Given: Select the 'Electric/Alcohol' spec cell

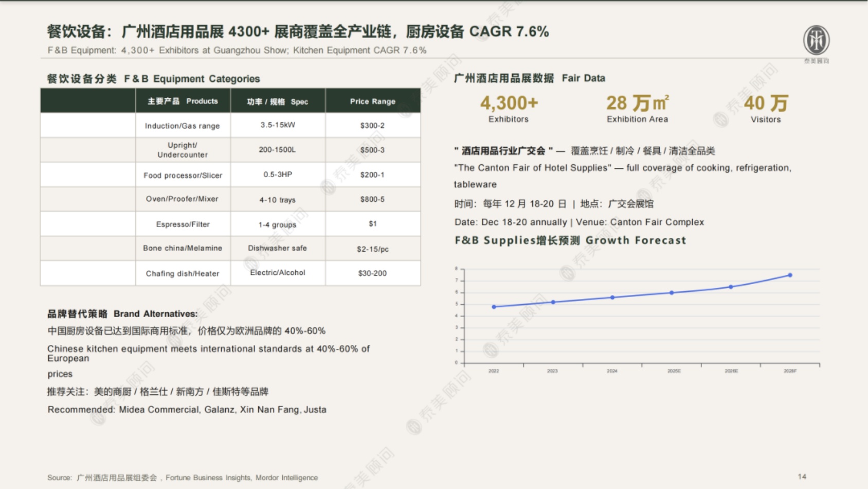Looking at the screenshot, I should point(278,273).
